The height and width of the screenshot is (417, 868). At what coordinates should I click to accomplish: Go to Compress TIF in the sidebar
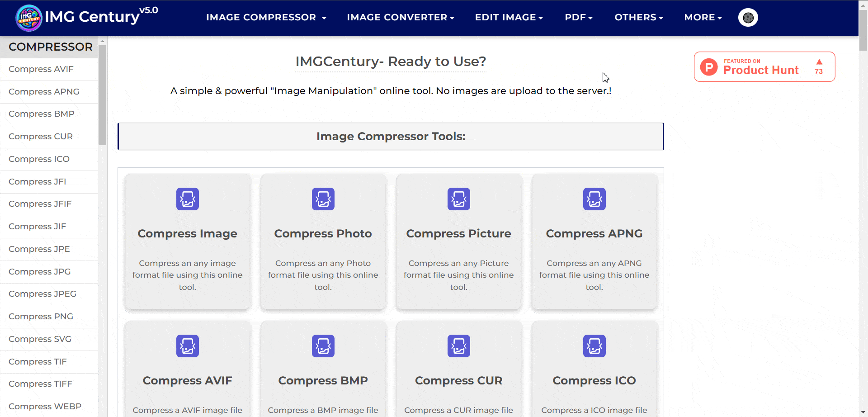click(49, 362)
